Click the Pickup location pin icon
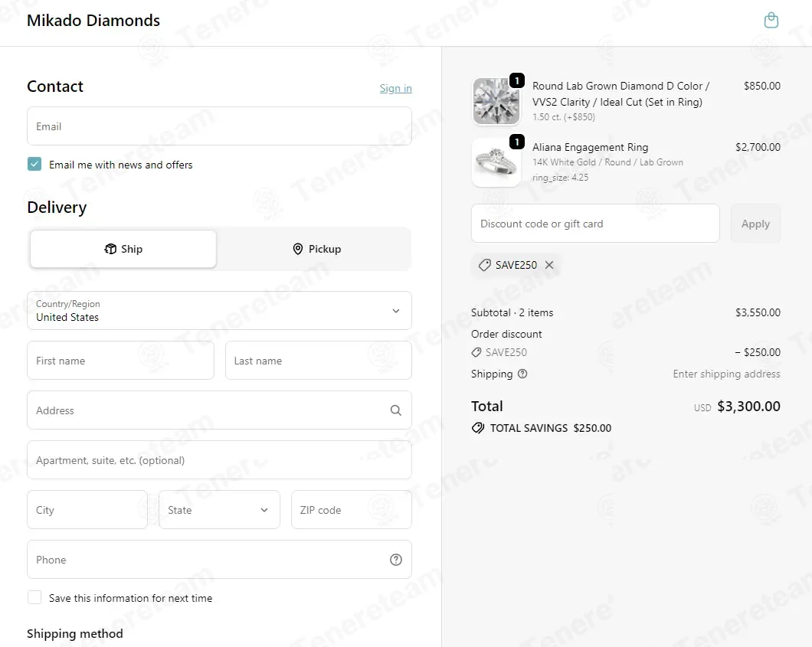Screen dimensions: 812x647 coord(298,249)
